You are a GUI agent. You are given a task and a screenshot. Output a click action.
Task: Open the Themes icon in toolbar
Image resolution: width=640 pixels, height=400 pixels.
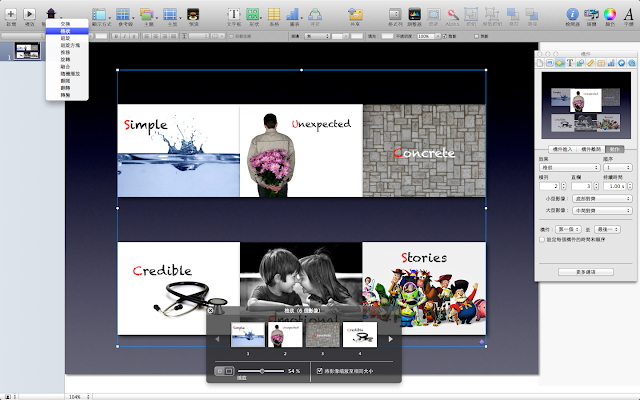tap(146, 14)
